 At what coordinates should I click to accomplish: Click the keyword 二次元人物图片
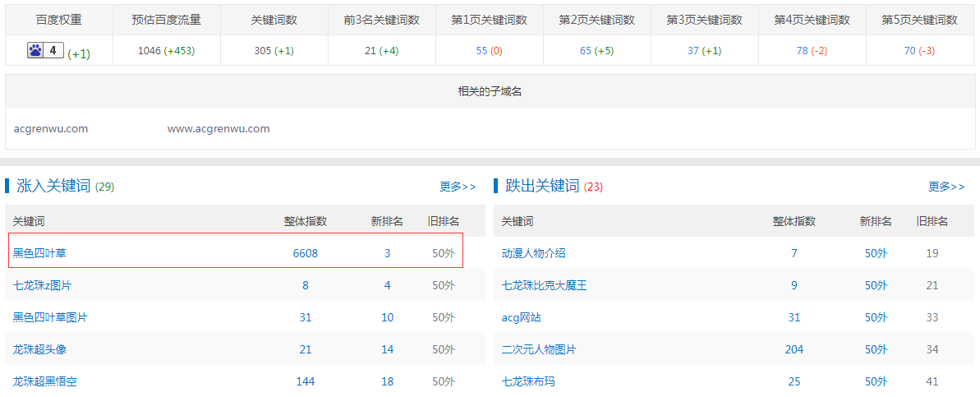[x=539, y=349]
